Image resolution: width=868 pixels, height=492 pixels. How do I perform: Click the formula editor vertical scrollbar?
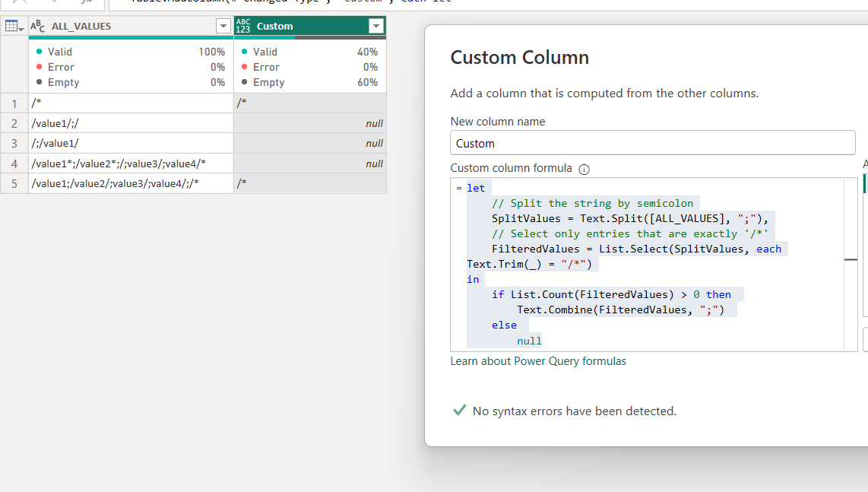pyautogui.click(x=851, y=265)
